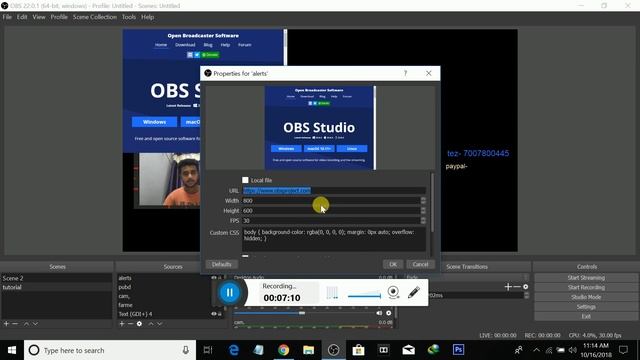Adjust recorder toolbar volume slider
640x360 pixels.
(x=364, y=296)
